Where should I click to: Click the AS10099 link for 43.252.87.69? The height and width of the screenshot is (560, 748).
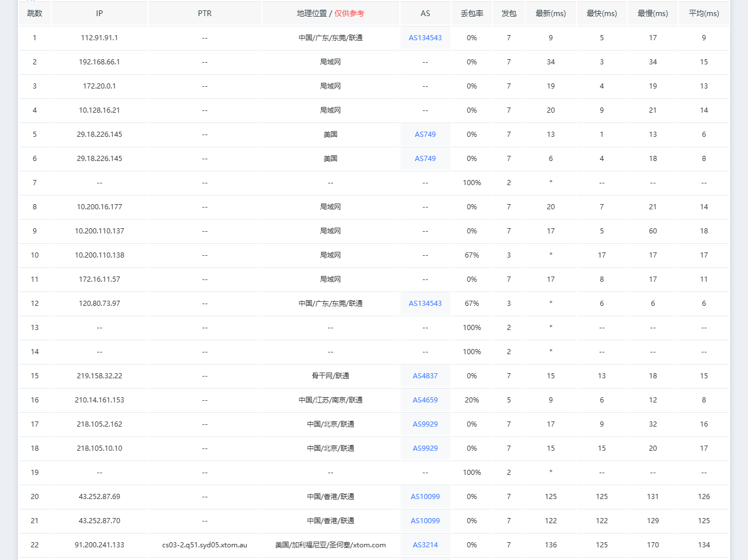pyautogui.click(x=425, y=497)
